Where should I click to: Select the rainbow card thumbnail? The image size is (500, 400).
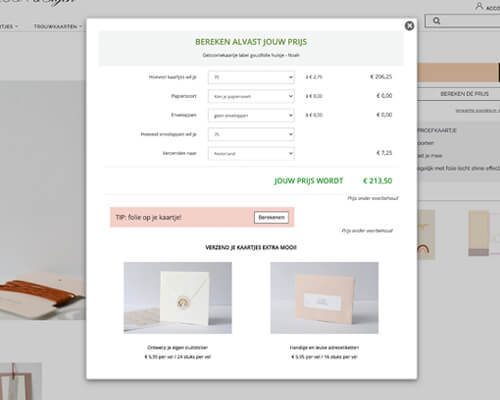(426, 235)
